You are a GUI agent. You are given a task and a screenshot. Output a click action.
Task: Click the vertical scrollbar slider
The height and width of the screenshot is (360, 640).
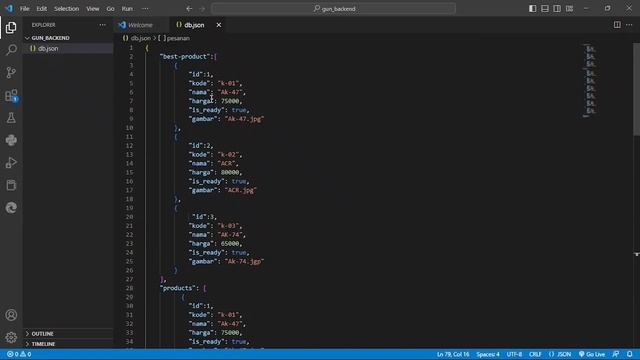tap(636, 89)
